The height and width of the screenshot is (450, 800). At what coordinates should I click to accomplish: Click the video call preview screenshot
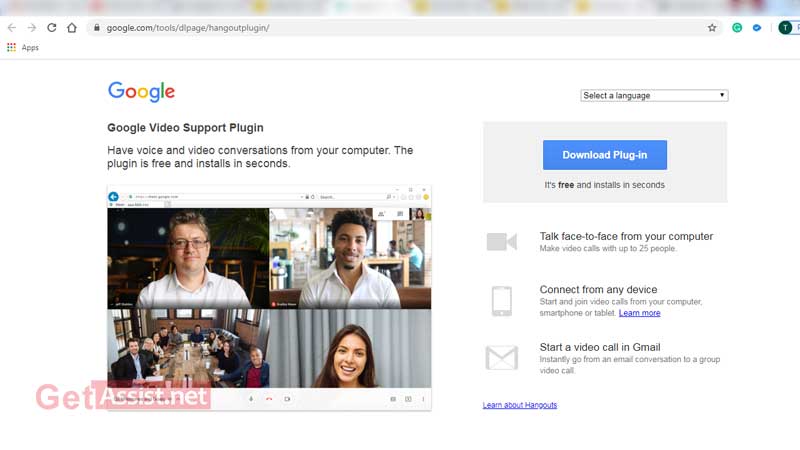269,297
